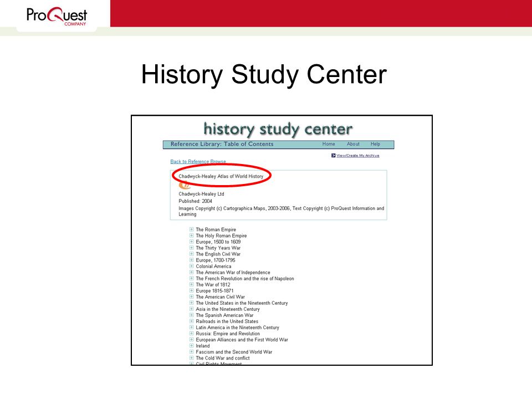Expand The War of 1812 section
This screenshot has width=532, height=399.
point(191,284)
